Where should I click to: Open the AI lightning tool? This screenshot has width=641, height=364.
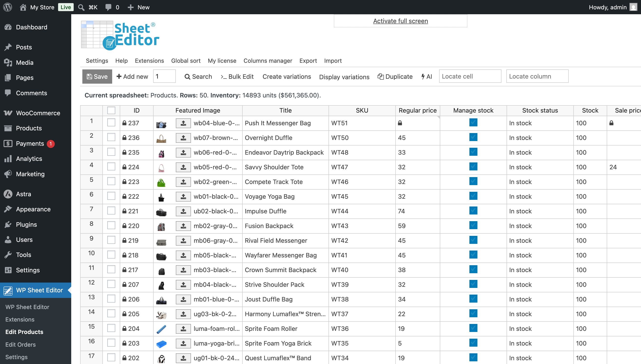pos(426,77)
